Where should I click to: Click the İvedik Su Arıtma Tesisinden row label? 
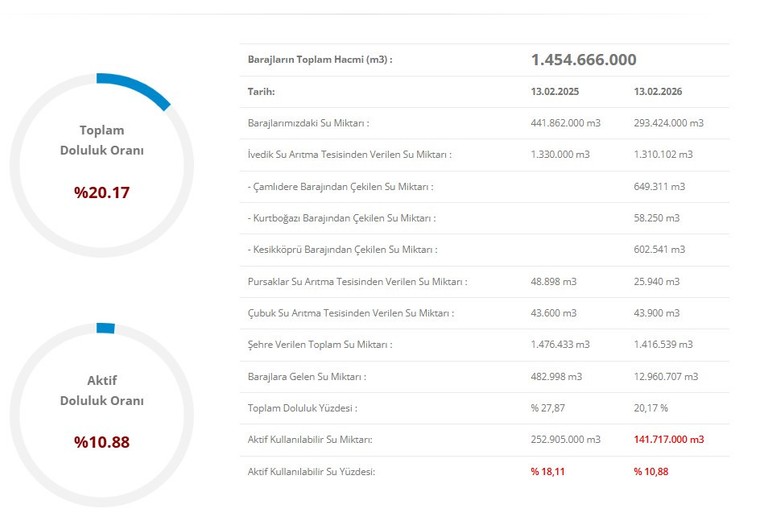click(349, 155)
